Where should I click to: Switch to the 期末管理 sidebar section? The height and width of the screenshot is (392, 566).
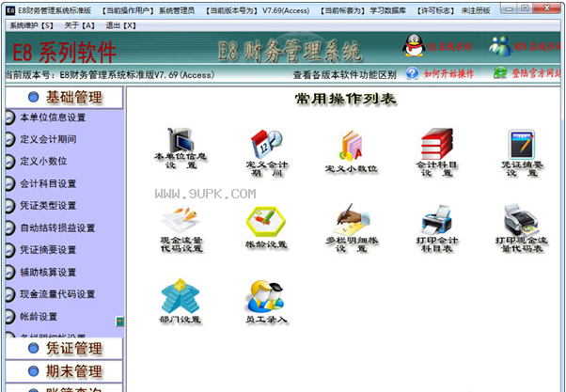click(64, 371)
